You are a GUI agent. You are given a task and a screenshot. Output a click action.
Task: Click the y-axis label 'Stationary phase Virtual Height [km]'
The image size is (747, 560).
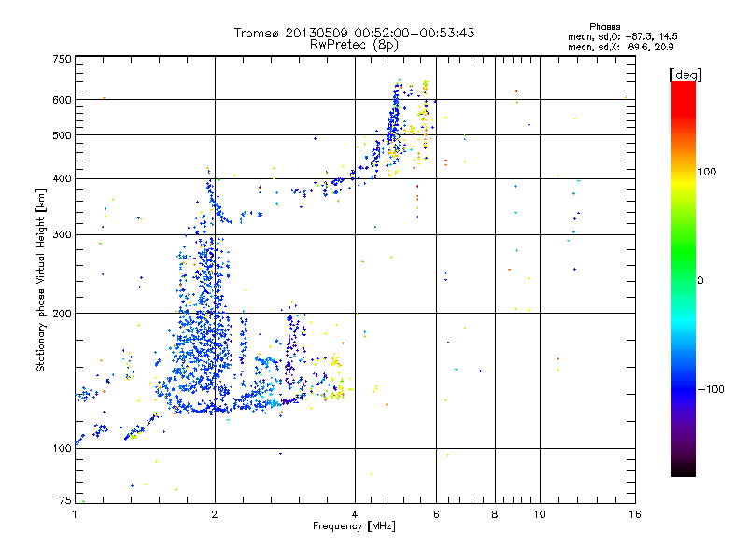tap(41, 280)
